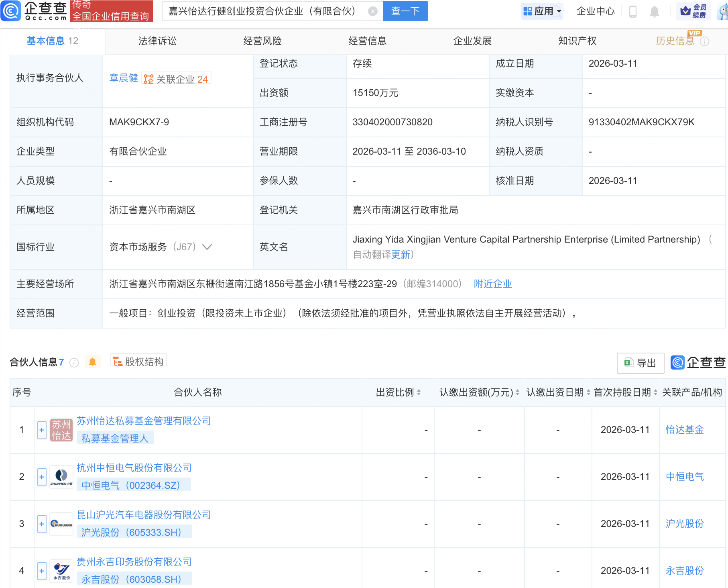Open the mobile app phone icon in top bar
Image resolution: width=728 pixels, height=588 pixels.
[633, 11]
